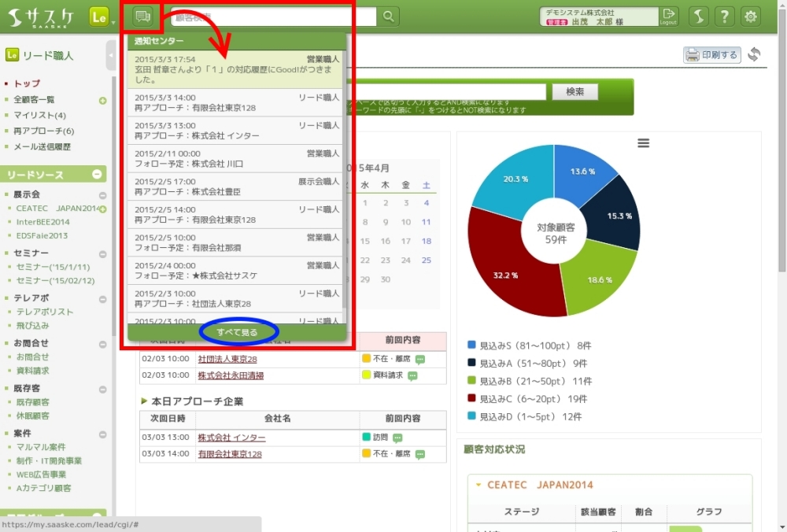This screenshot has height=532, width=787.
Task: Open メール送信履歴 in the sidebar
Action: pos(42,146)
